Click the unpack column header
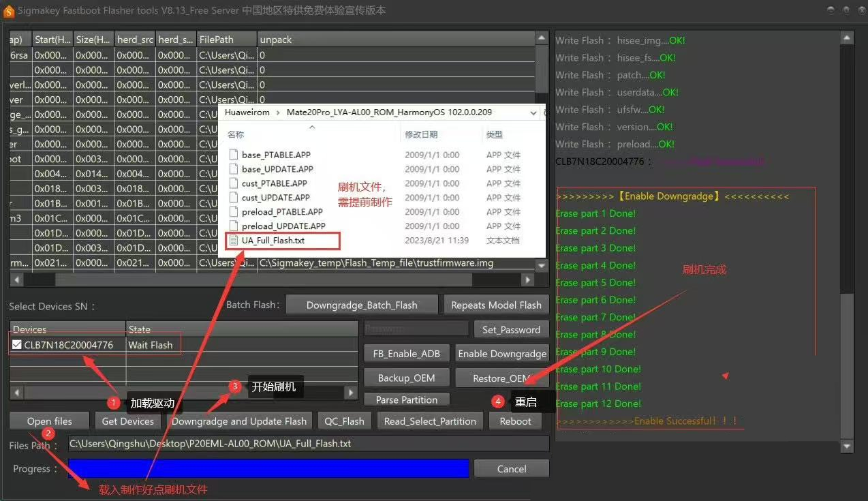Screen dimensions: 868x501 397,40
